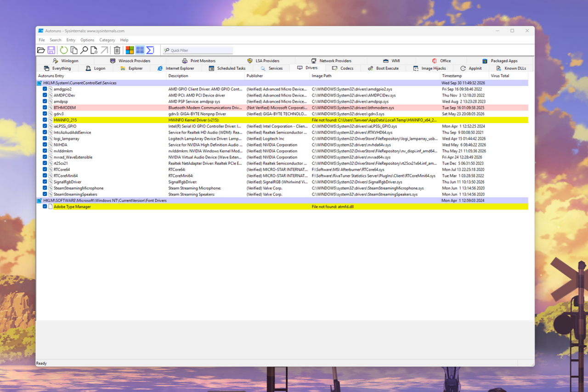Click the file properties toolbar icon

point(94,50)
